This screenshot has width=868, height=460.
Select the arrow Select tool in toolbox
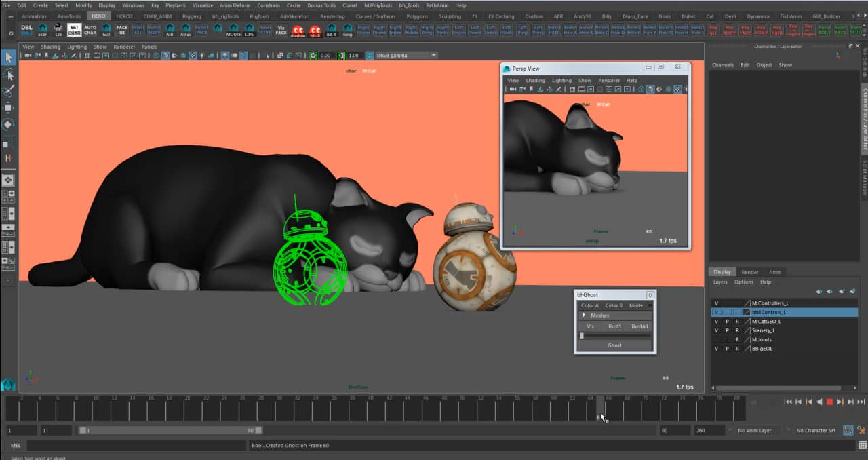(9, 58)
